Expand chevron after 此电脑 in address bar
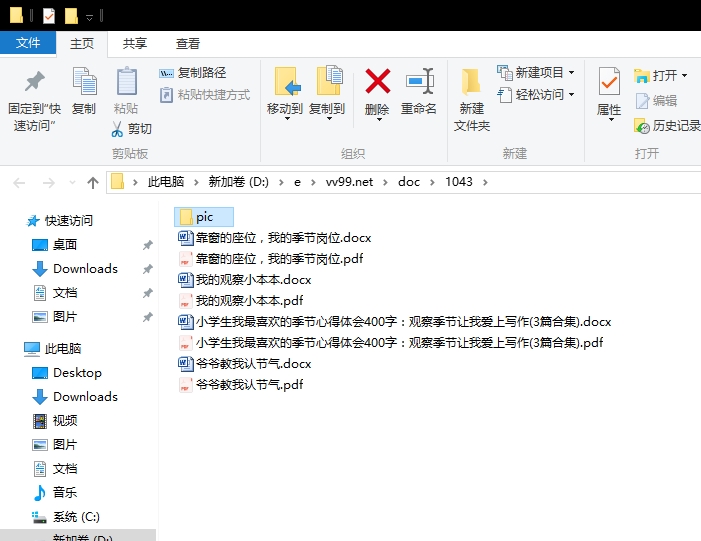Image resolution: width=701 pixels, height=541 pixels. [196, 182]
